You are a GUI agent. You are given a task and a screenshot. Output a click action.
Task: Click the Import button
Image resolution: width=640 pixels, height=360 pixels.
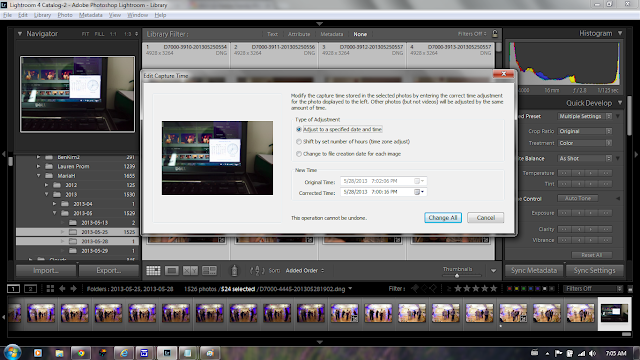point(46,270)
